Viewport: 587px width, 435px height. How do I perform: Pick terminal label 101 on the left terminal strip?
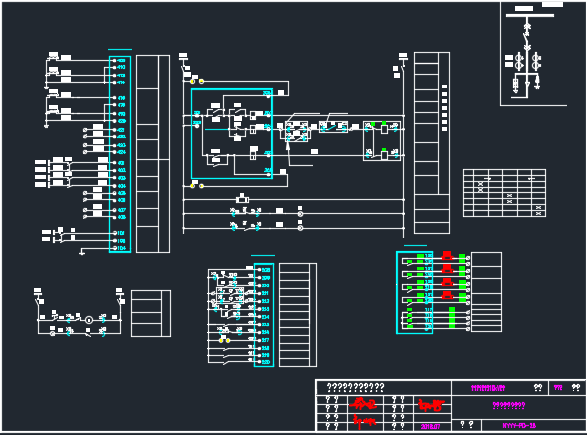click(x=121, y=233)
